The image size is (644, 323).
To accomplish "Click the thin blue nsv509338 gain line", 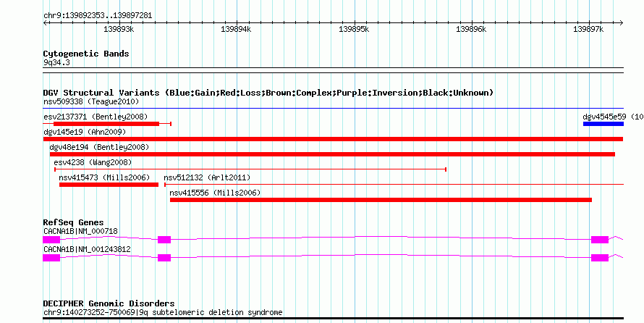I will [x=333, y=108].
